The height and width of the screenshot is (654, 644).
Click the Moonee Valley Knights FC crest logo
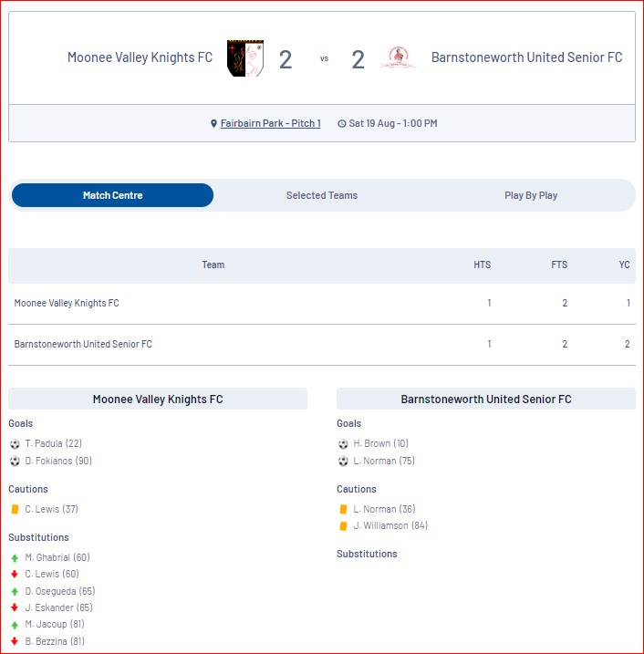point(244,58)
